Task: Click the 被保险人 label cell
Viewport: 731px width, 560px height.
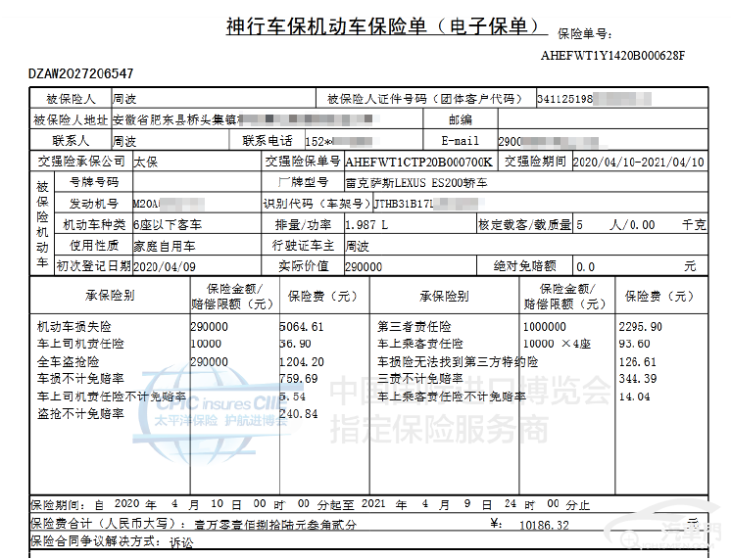Action: pyautogui.click(x=71, y=99)
